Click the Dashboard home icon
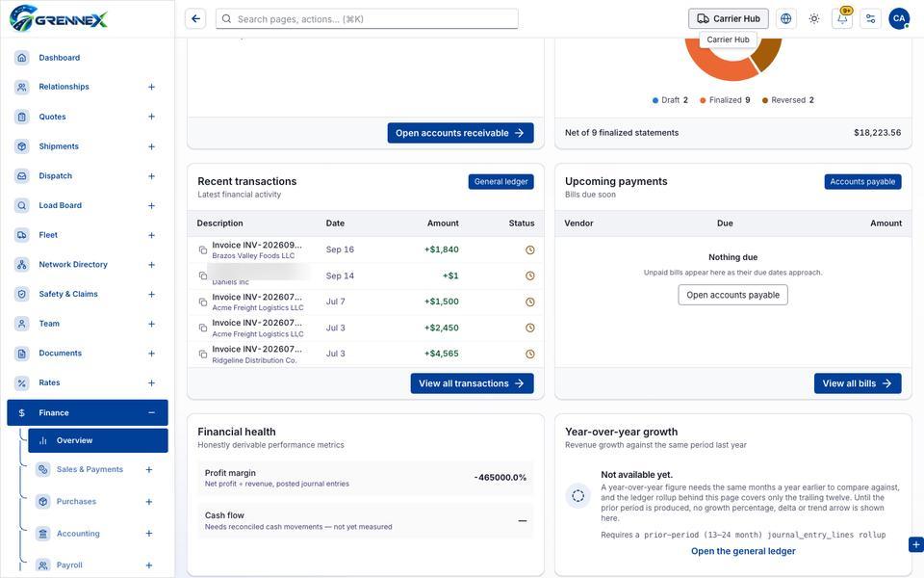The image size is (924, 578). (22, 58)
